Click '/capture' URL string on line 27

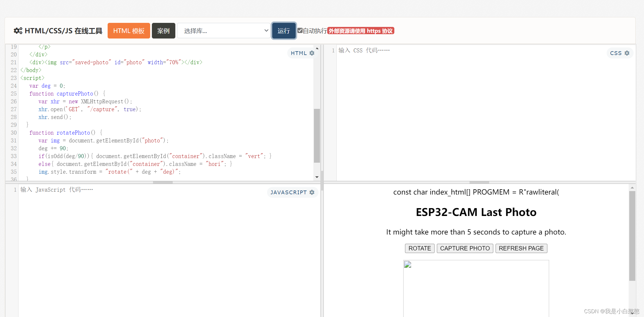click(x=102, y=109)
